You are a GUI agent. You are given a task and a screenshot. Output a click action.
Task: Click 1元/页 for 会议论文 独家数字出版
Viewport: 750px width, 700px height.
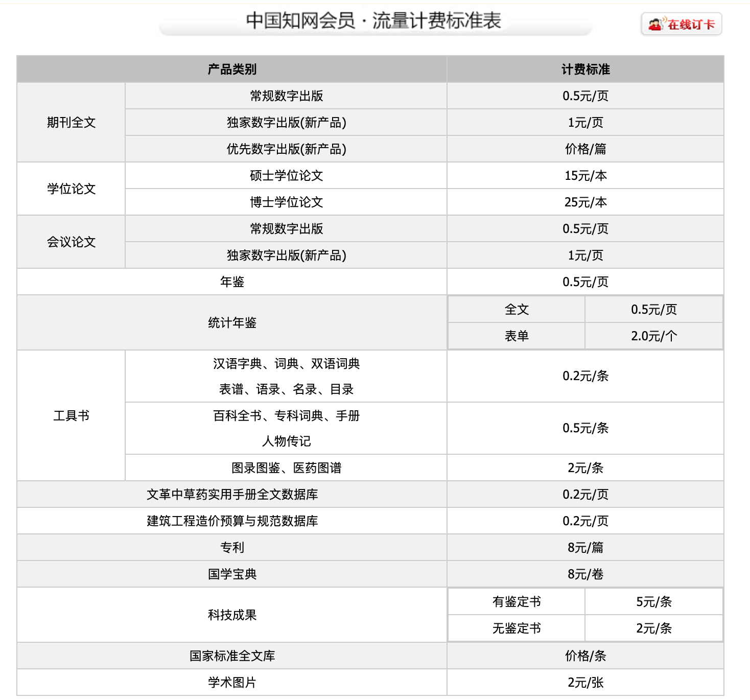pos(585,255)
